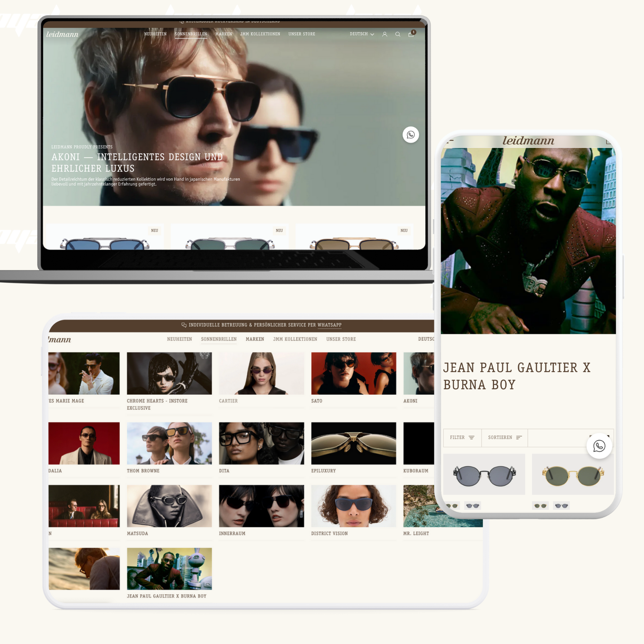The height and width of the screenshot is (644, 644).
Task: Click the WhatsApp floating button on the phone
Action: 599,446
